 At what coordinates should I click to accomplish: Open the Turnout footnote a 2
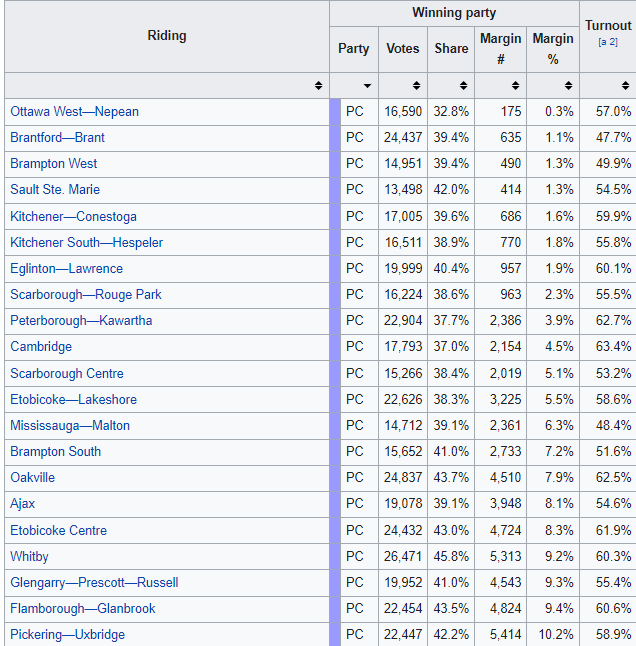pos(608,42)
